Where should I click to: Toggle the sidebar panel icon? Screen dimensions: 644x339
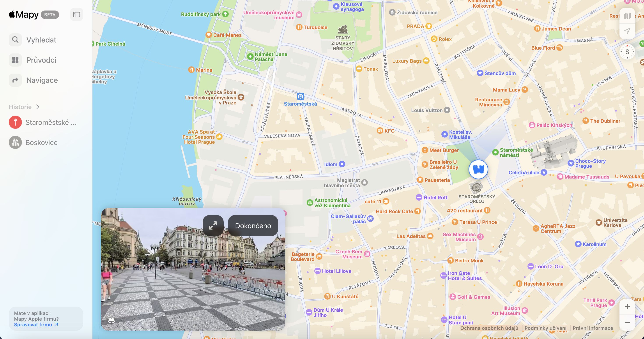click(x=76, y=14)
